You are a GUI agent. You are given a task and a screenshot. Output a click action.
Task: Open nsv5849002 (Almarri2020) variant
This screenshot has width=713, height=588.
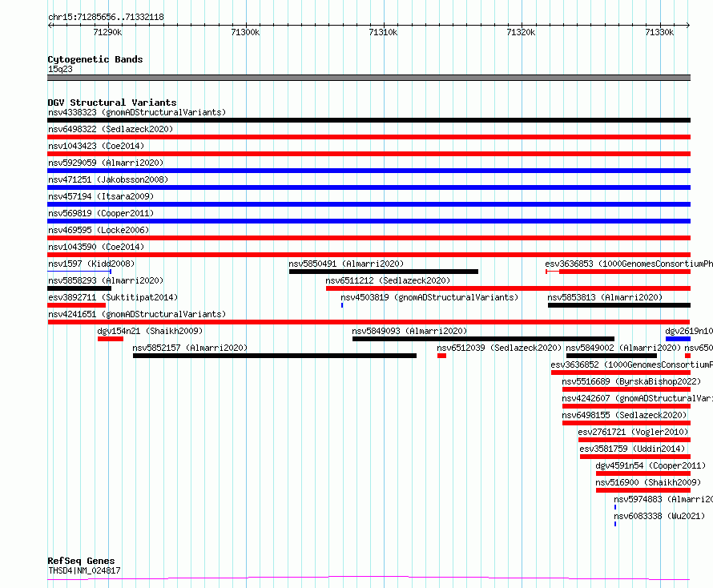coord(623,348)
